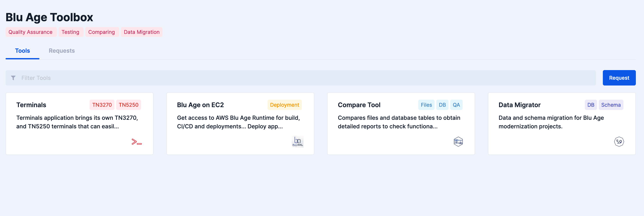This screenshot has width=644, height=216.
Task: Click the DB tag on Compare Tool
Action: (442, 105)
